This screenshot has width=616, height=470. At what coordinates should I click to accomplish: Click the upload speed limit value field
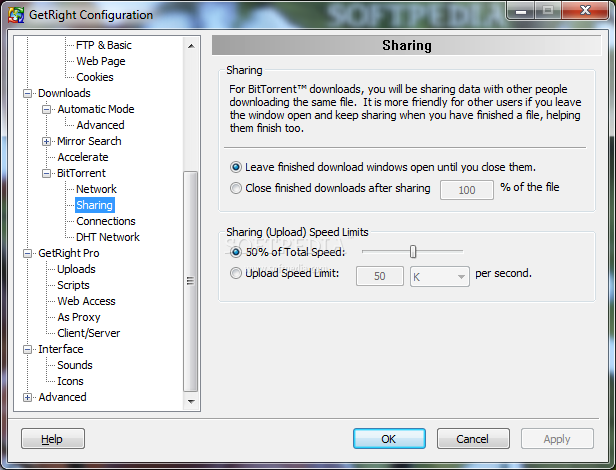point(380,276)
